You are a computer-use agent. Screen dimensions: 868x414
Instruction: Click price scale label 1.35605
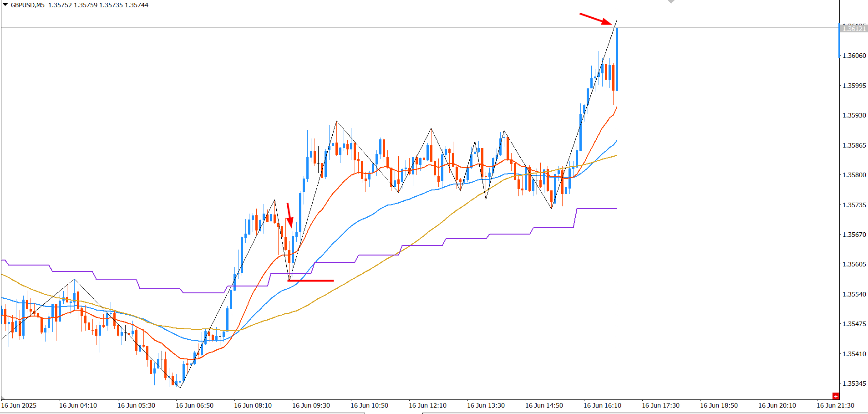click(x=854, y=264)
